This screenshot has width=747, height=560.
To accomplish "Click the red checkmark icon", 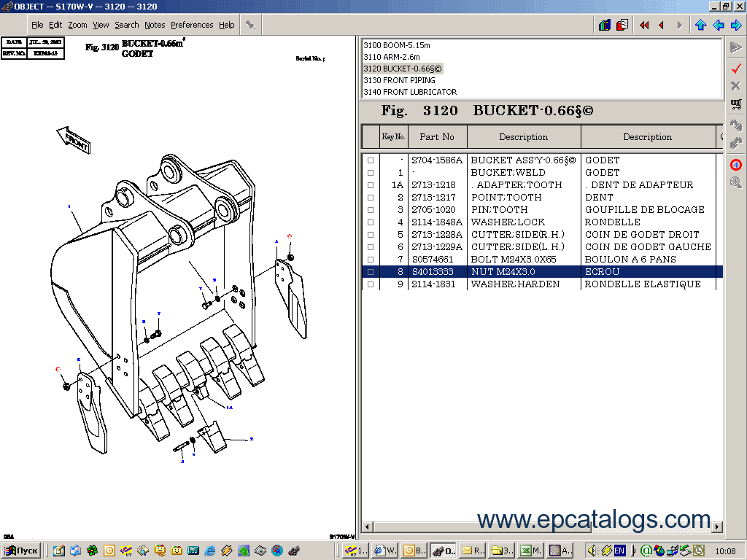I will click(736, 68).
